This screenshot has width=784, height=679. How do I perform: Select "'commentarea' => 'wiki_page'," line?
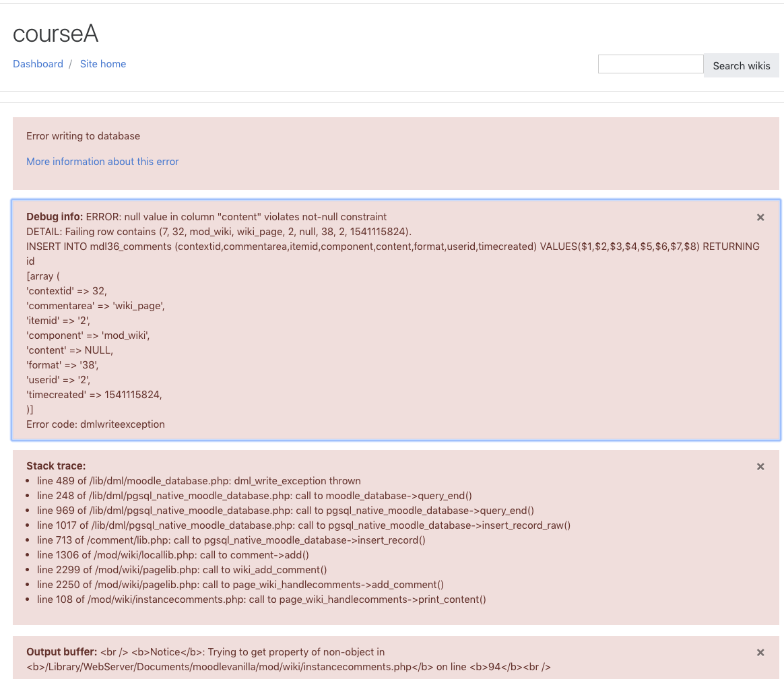tap(96, 306)
